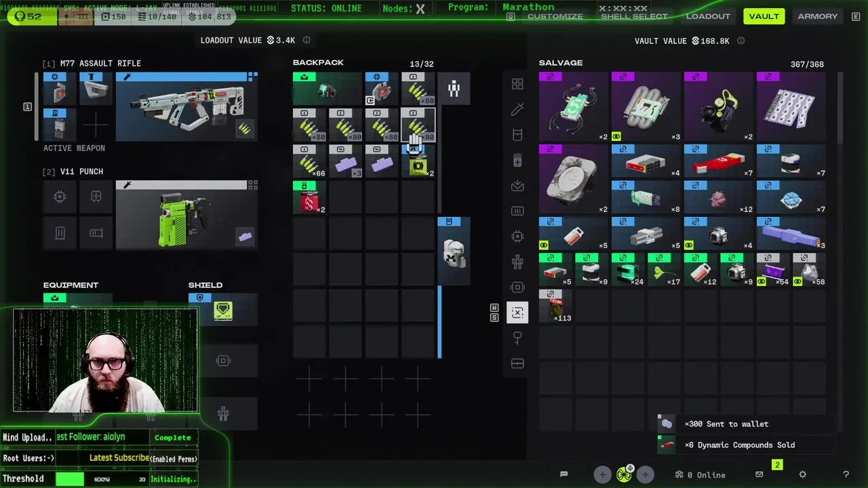Select the active salvage filter icon

click(517, 312)
